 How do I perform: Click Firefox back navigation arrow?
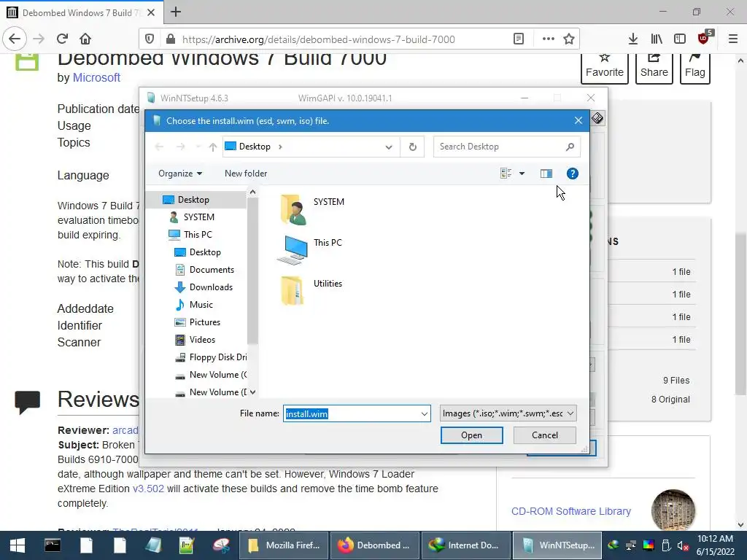[x=15, y=39]
